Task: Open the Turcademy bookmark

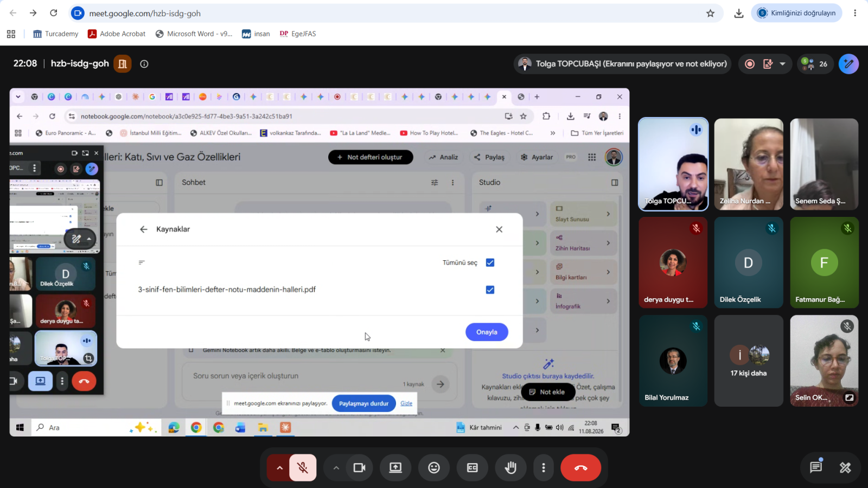Action: [x=56, y=34]
